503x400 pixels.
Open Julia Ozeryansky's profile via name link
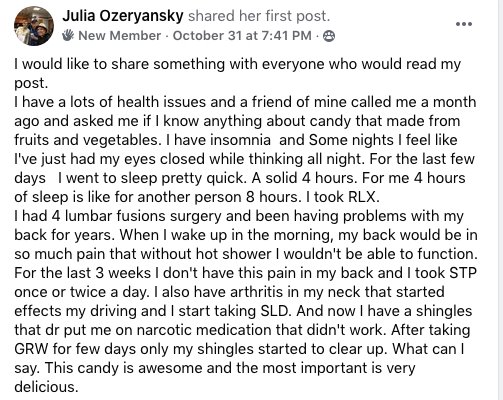pos(123,16)
